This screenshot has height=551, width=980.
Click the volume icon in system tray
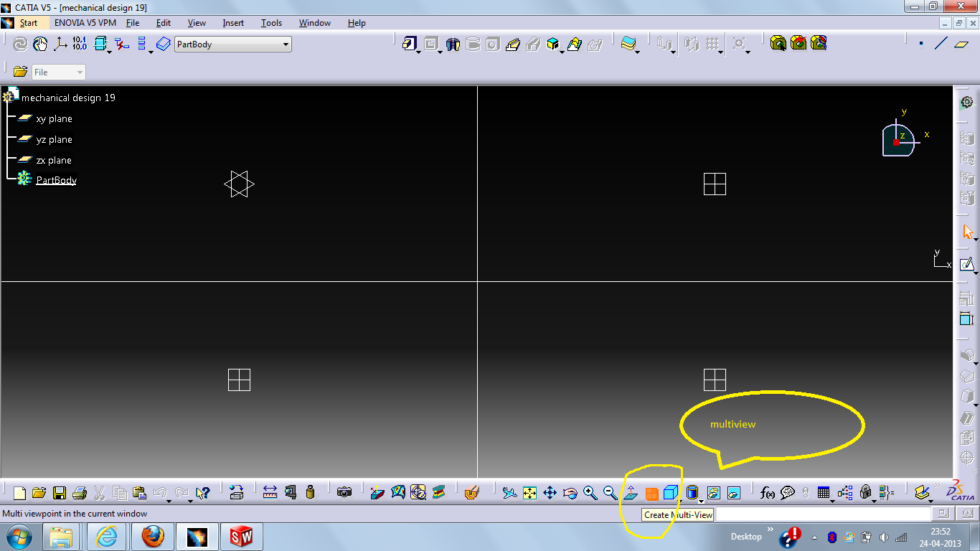click(x=884, y=537)
